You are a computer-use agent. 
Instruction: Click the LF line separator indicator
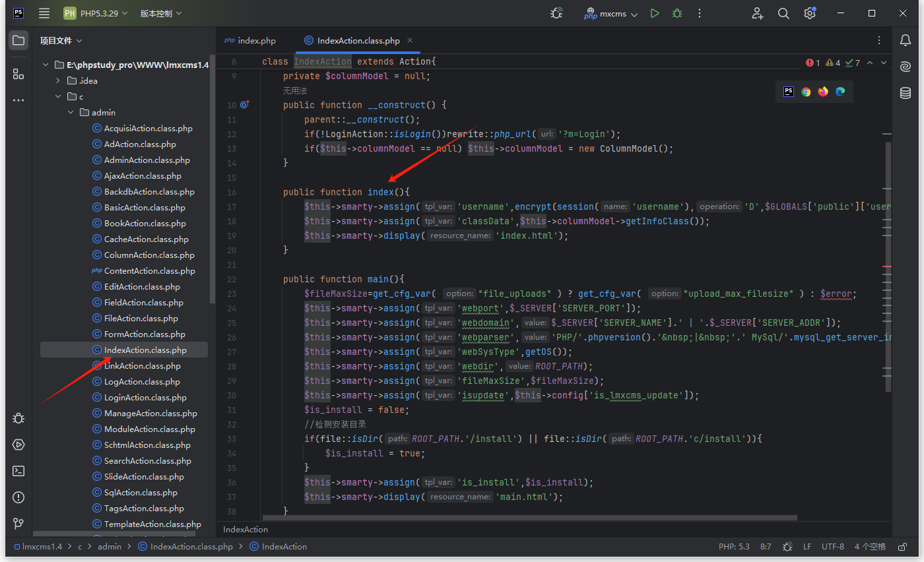(807, 547)
